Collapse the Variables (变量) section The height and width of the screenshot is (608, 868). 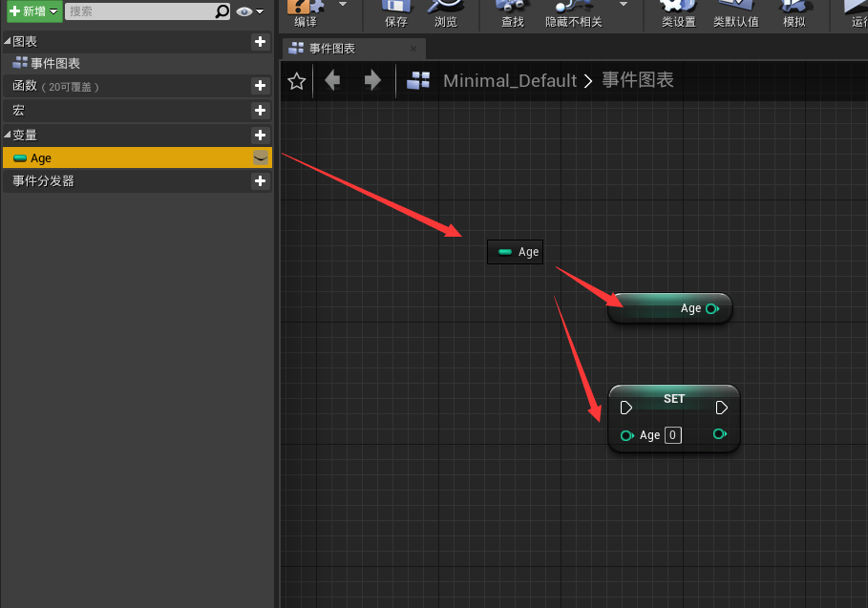8,136
